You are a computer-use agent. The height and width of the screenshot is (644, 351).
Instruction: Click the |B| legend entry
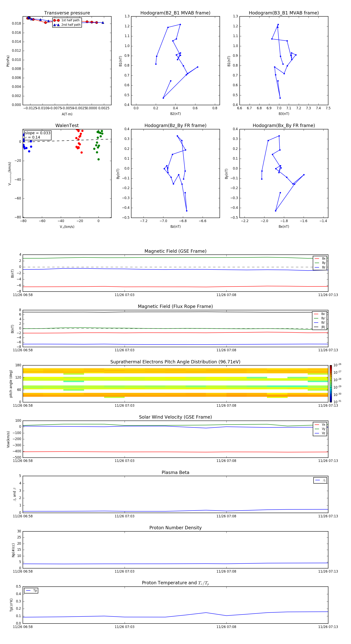320,327
